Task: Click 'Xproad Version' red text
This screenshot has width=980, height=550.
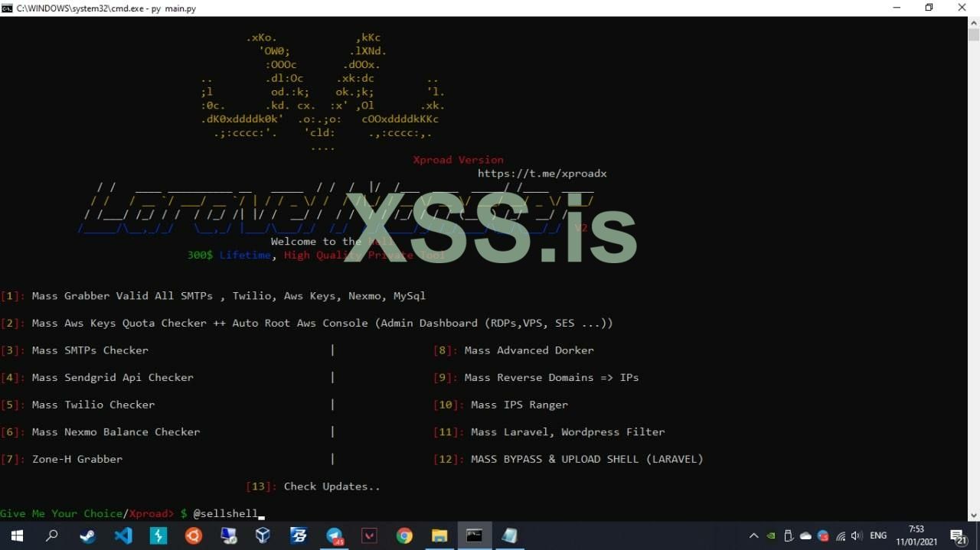Action: 458,160
